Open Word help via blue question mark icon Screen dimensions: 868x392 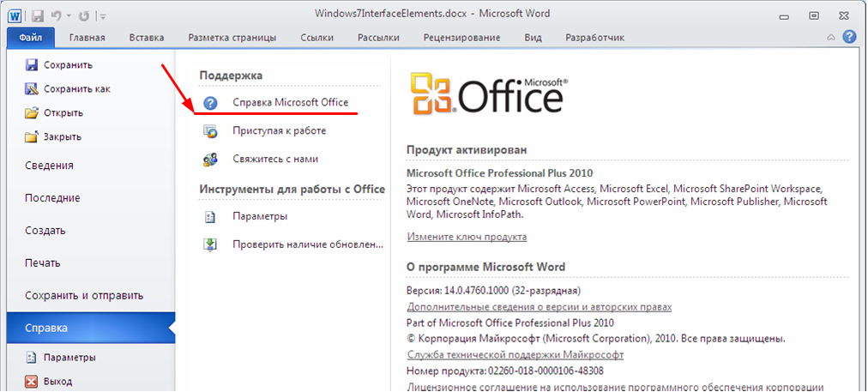tap(849, 37)
